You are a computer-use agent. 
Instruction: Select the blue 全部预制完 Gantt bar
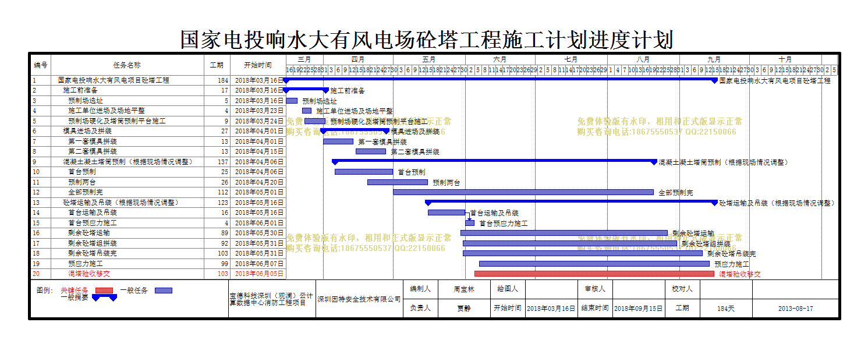(523, 192)
